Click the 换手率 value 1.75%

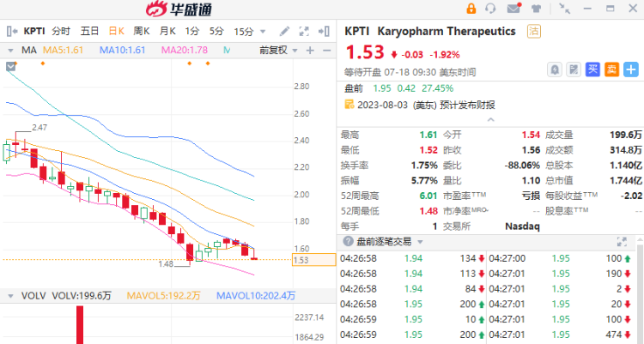pos(424,166)
